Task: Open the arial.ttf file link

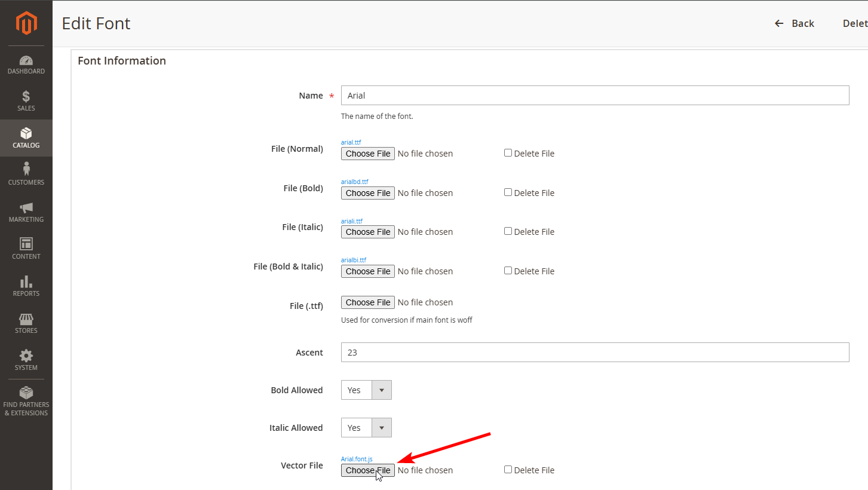Action: tap(351, 142)
